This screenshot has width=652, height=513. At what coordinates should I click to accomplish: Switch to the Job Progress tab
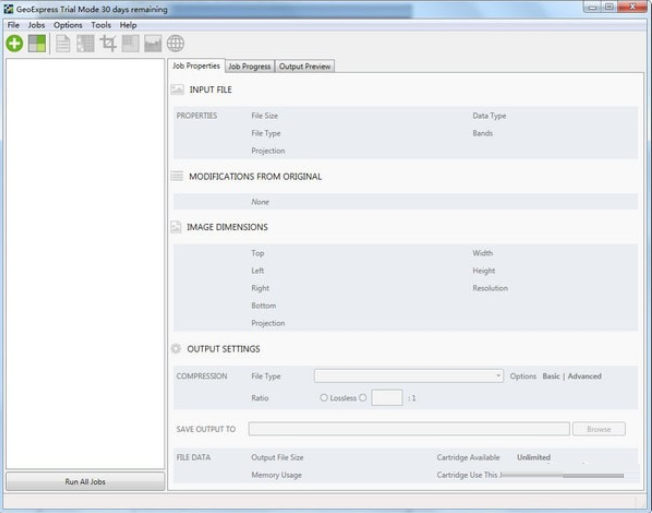click(x=249, y=67)
